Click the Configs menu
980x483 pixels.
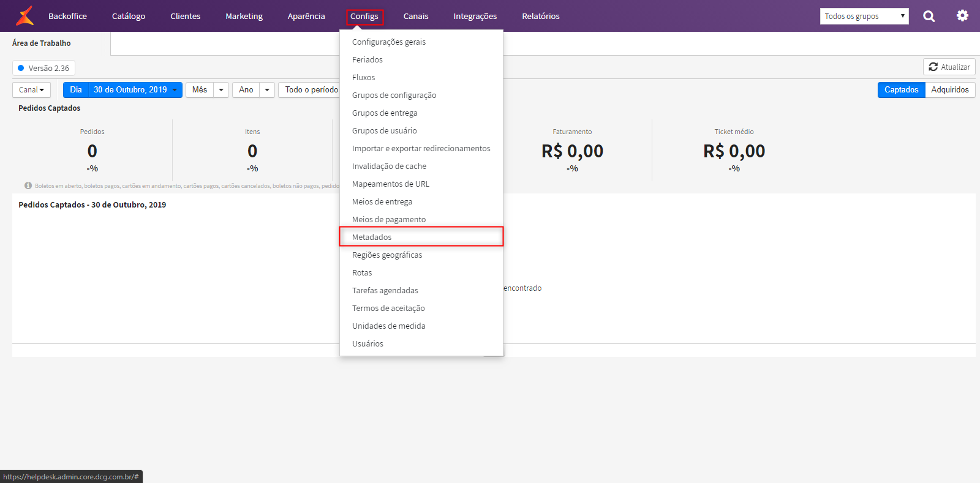[364, 17]
